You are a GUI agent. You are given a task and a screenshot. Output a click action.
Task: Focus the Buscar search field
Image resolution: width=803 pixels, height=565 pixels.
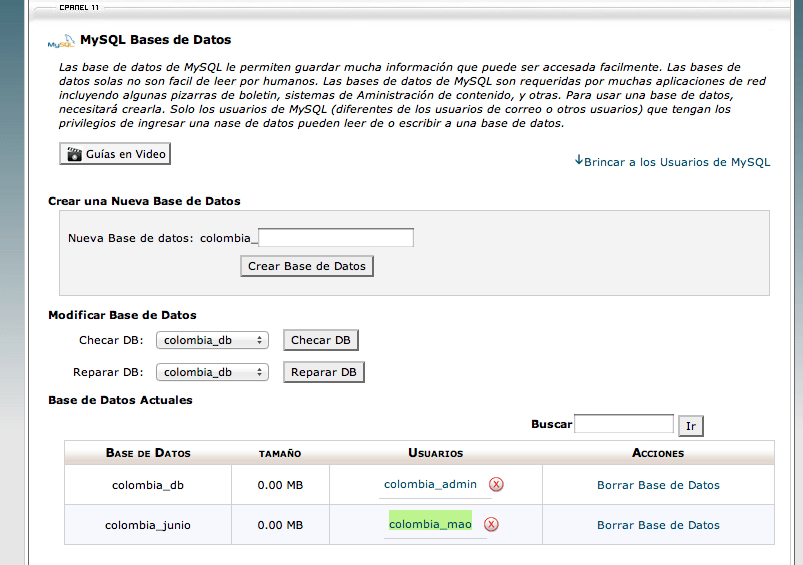624,424
